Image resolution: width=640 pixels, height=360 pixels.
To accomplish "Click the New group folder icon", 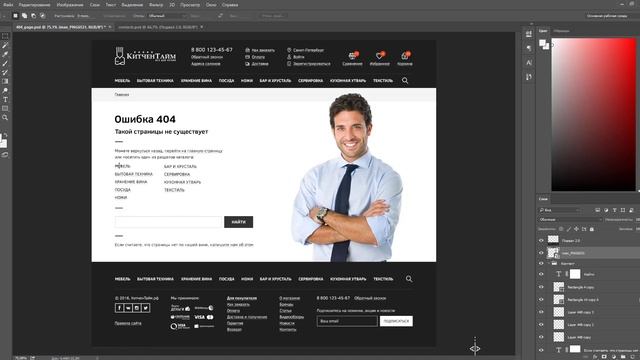I will [x=623, y=357].
